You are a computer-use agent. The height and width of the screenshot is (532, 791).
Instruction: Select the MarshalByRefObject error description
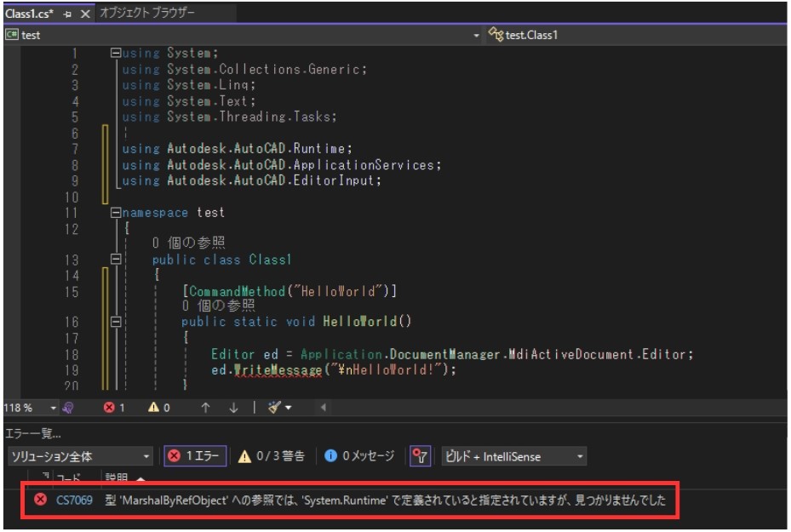[x=386, y=501]
